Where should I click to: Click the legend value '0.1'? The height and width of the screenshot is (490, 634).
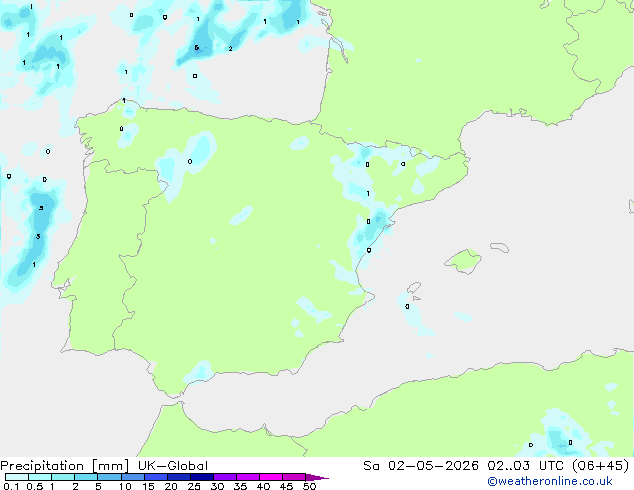point(11,486)
